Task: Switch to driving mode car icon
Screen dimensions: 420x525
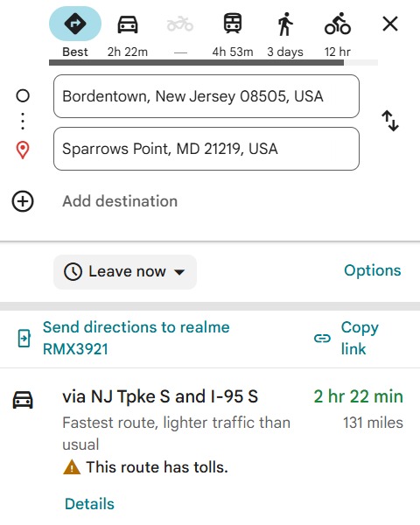Action: coord(128,24)
